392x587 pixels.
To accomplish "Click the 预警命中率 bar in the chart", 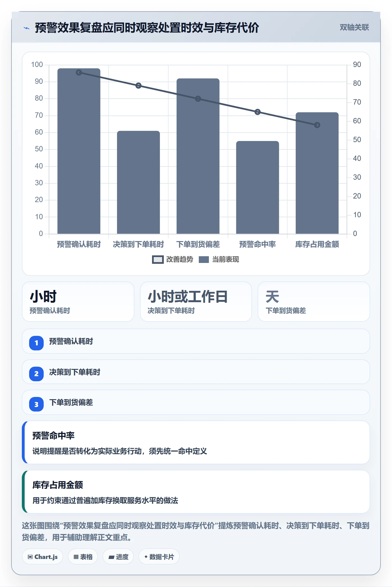I will pos(258,187).
